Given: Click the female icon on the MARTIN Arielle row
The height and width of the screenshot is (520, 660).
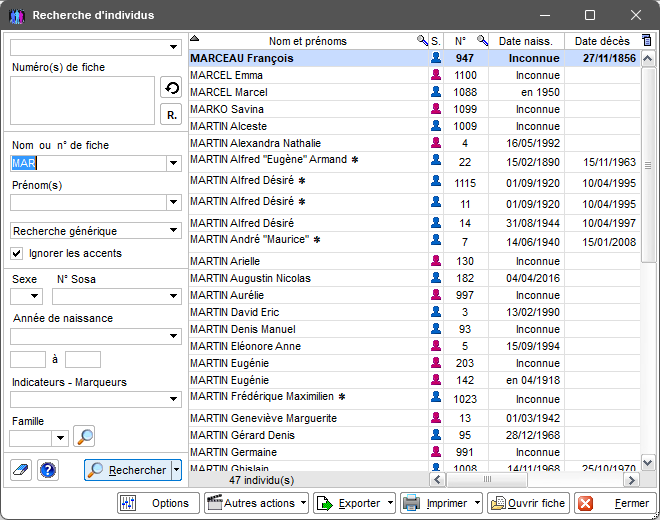Looking at the screenshot, I should pos(436,261).
